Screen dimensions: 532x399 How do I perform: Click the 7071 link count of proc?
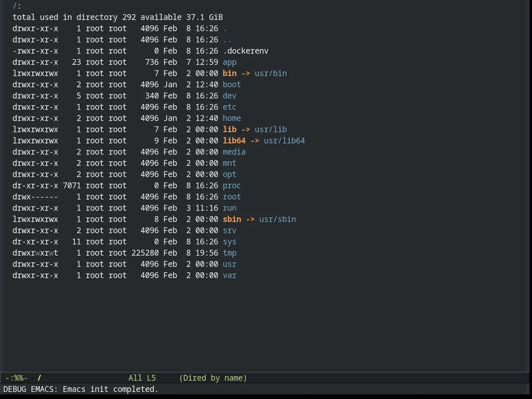pos(72,186)
